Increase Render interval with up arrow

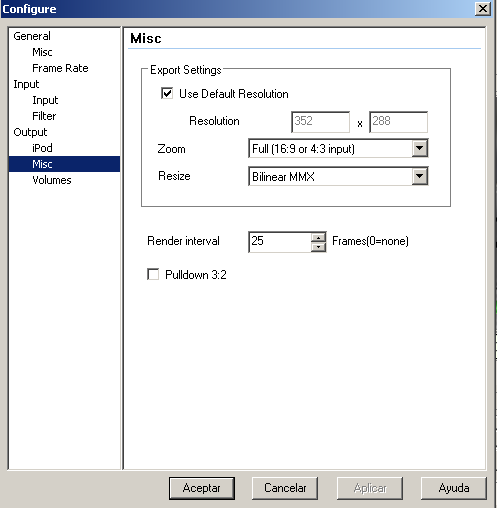click(x=319, y=237)
